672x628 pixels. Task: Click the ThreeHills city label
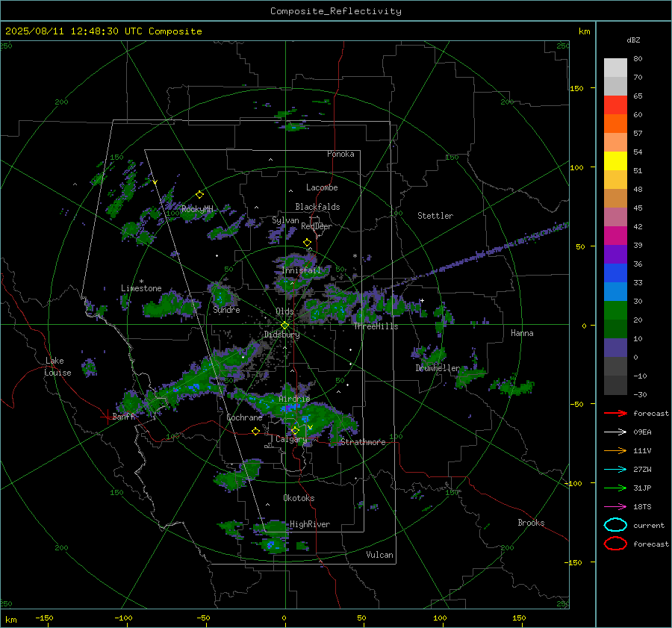(x=376, y=326)
